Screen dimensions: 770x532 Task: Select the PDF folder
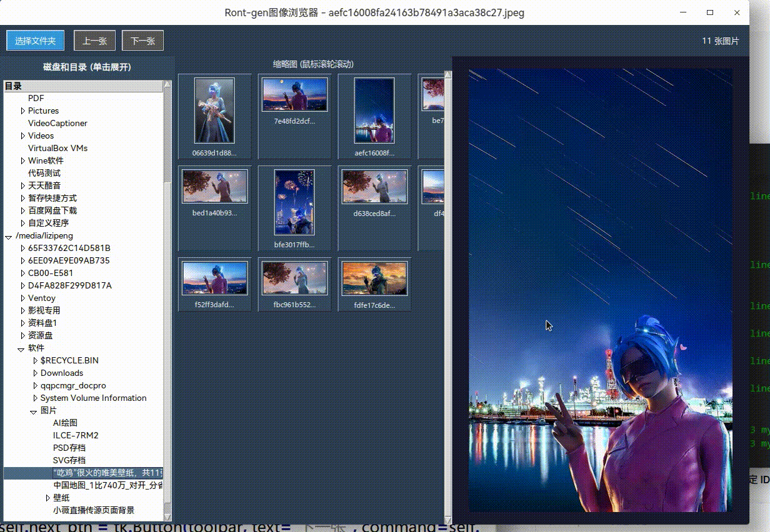click(36, 98)
